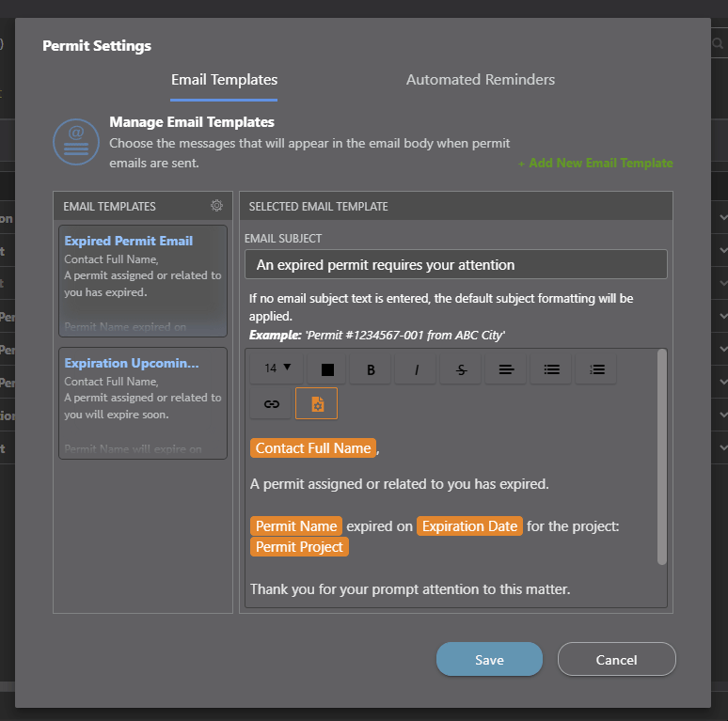Click 'Manage Email Templates' heading
This screenshot has height=721, width=728.
pyautogui.click(x=192, y=122)
